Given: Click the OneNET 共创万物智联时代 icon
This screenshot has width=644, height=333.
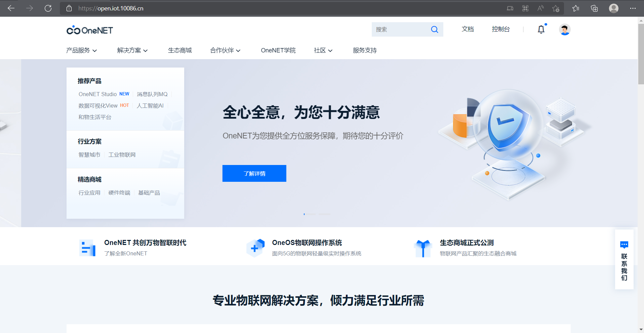Looking at the screenshot, I should pyautogui.click(x=87, y=248).
